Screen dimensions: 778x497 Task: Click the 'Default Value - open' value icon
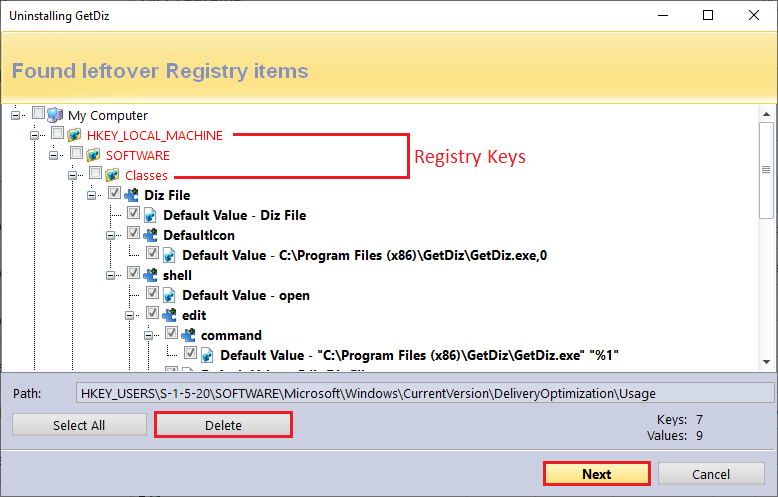pos(169,295)
